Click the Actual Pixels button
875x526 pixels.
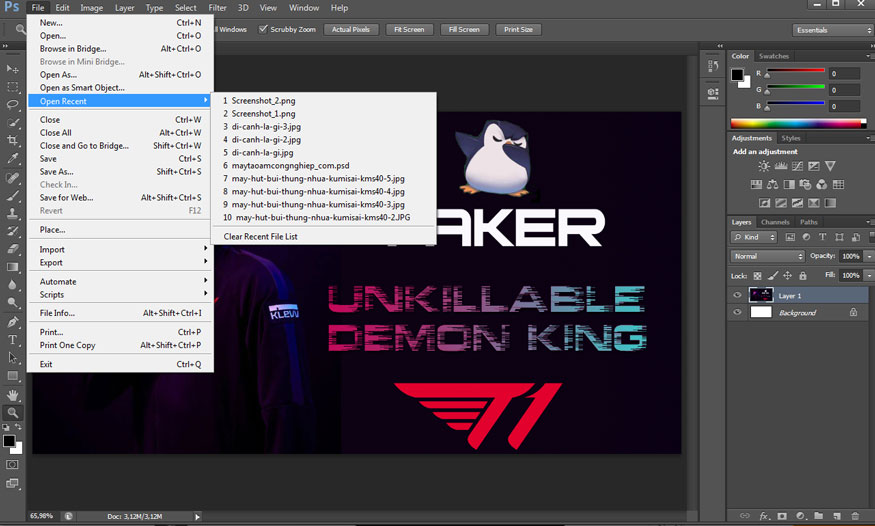pos(351,30)
